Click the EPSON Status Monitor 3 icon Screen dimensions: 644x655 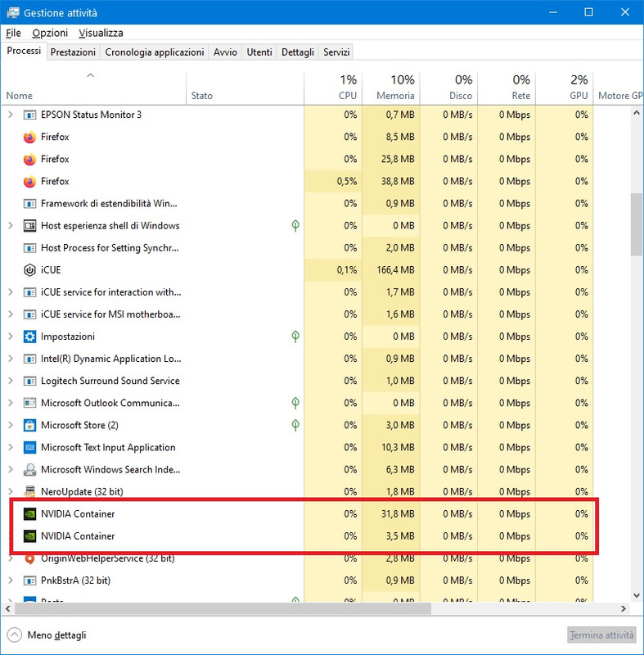(29, 115)
